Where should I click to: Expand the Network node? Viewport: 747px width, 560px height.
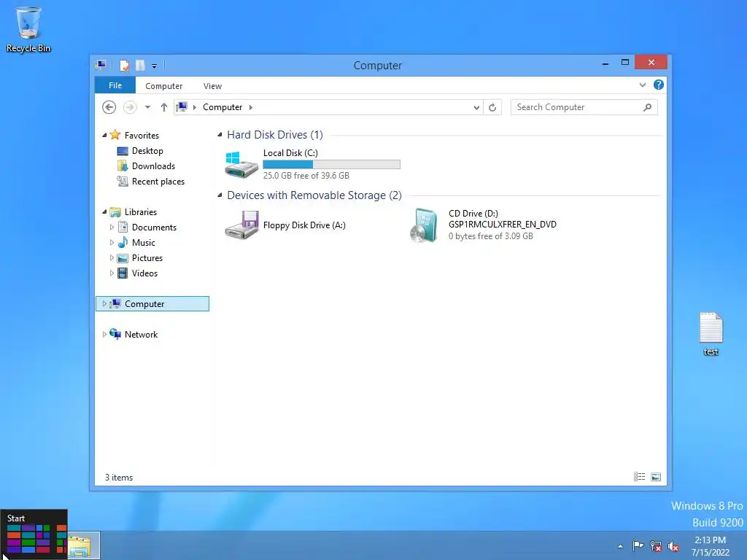pyautogui.click(x=104, y=334)
